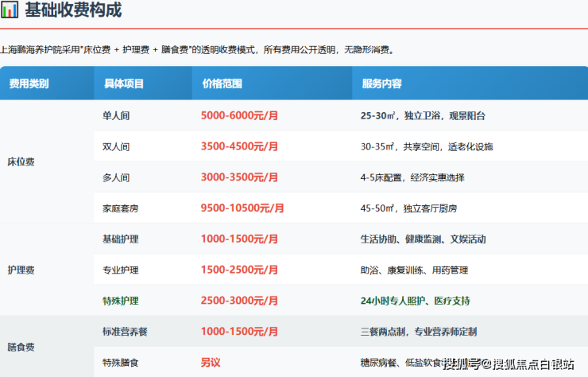Click the 9500-10500元/月 family suite price
Image resolution: width=588 pixels, height=377 pixels.
coord(242,208)
